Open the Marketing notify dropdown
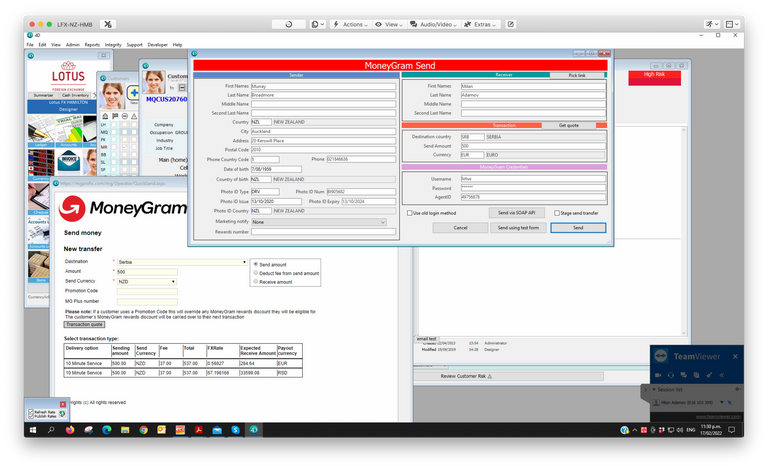Viewport: 768px width, 469px height. point(319,222)
